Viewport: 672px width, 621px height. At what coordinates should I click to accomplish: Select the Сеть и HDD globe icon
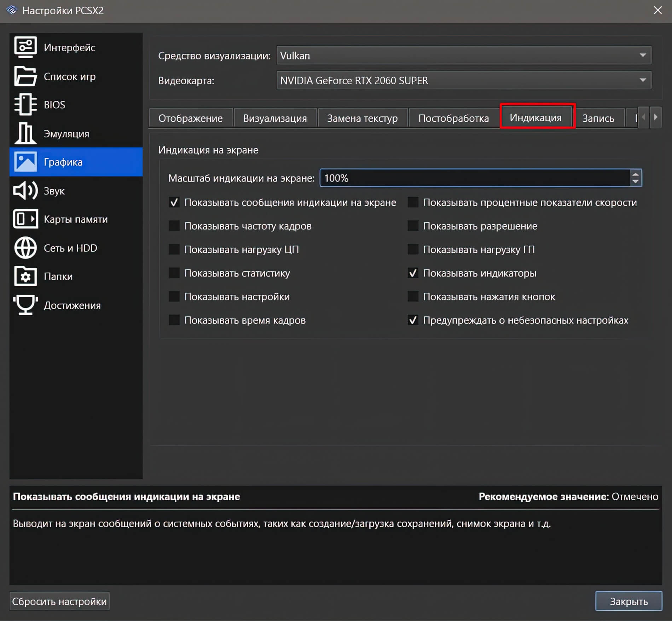click(25, 248)
